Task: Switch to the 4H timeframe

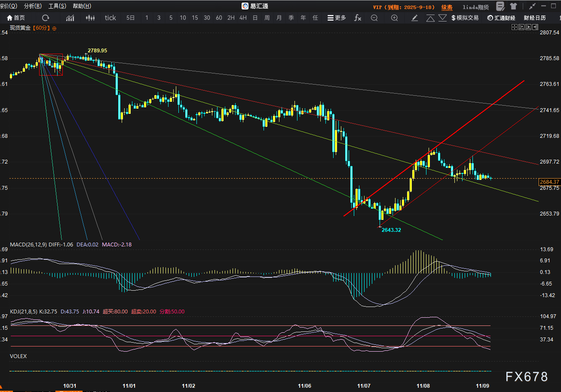Action: tap(243, 18)
